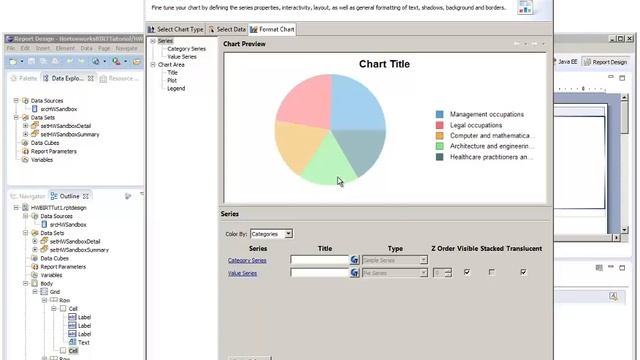640x360 pixels.
Task: Select srcHWSandbox in Data Explorer
Action: tap(59, 109)
